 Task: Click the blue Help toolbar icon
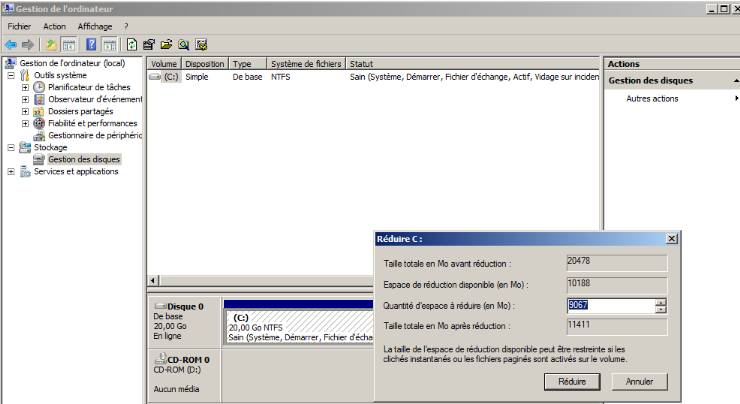click(x=91, y=44)
